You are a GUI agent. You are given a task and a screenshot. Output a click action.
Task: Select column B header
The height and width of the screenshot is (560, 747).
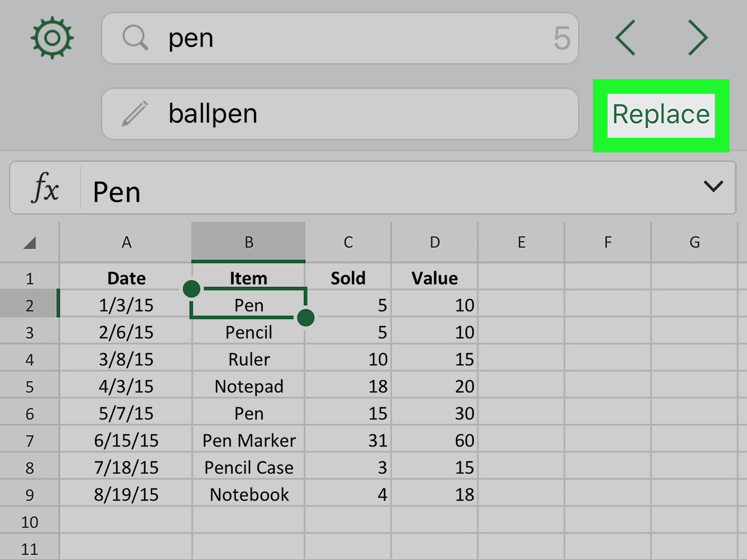248,242
